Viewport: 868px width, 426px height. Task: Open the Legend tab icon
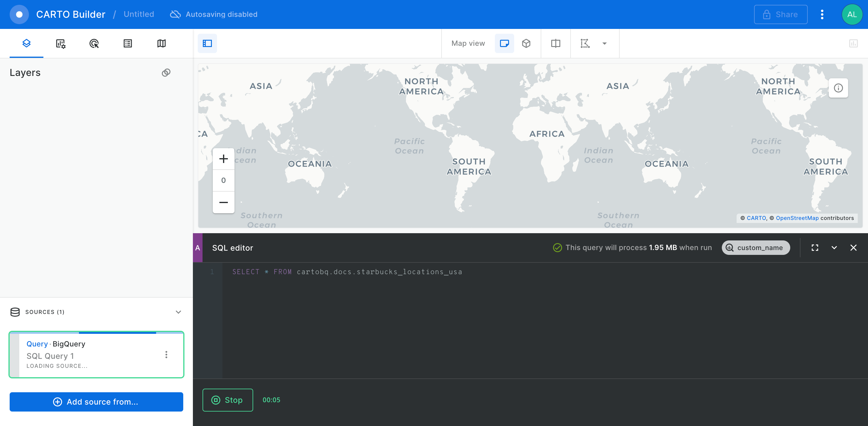tap(128, 43)
